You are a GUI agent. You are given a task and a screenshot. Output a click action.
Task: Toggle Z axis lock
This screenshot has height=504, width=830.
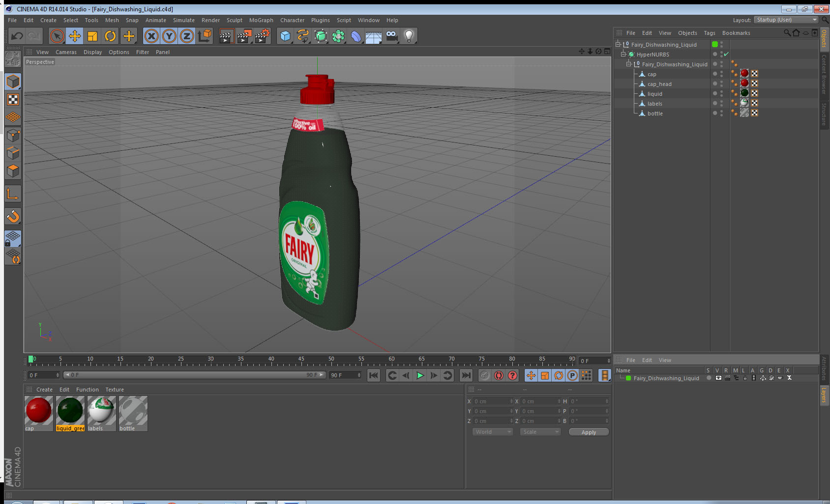187,36
